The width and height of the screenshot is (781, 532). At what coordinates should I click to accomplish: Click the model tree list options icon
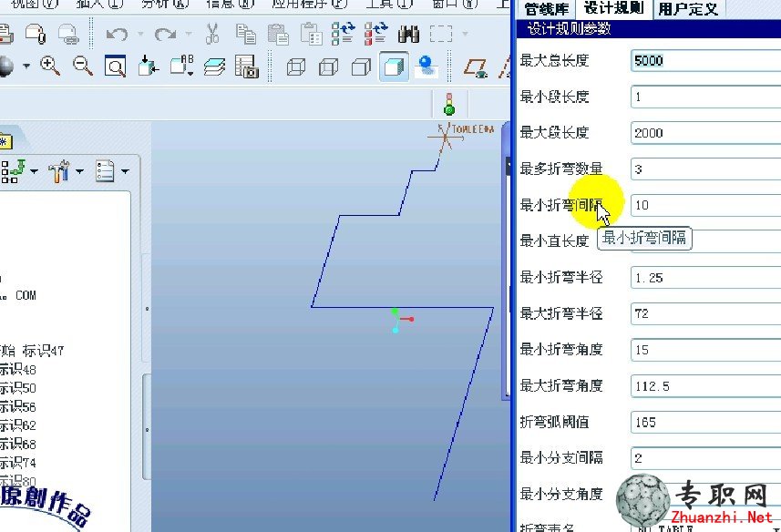(x=105, y=171)
